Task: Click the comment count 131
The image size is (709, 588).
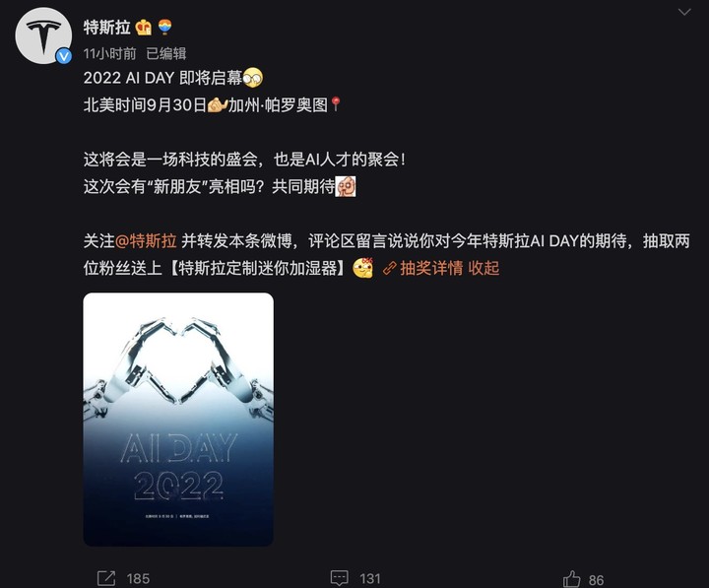Action: [x=370, y=578]
